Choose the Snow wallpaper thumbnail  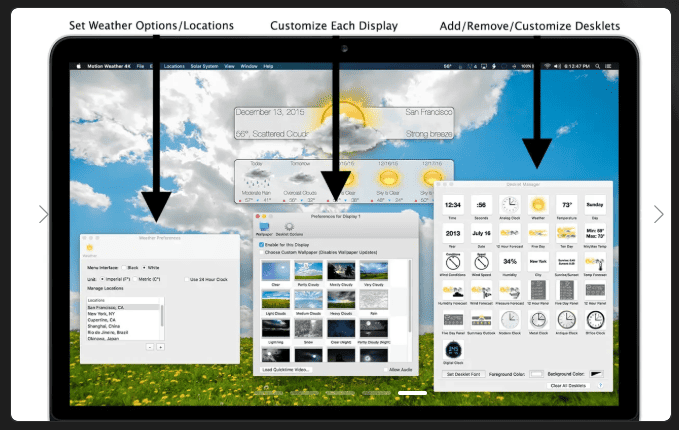pos(308,329)
